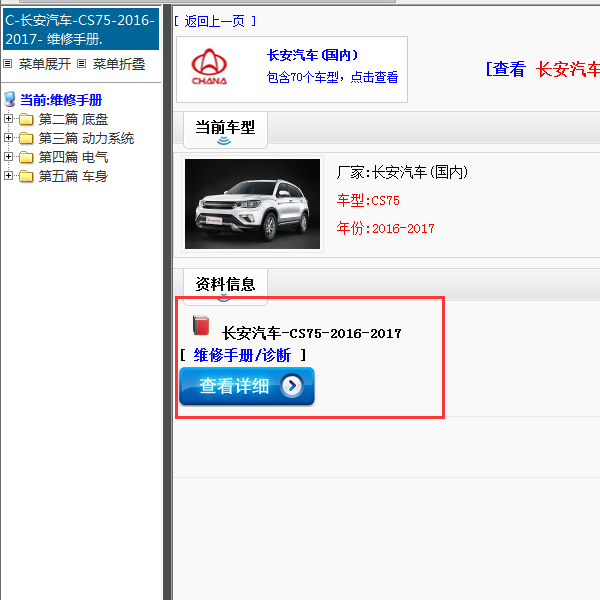Viewport: 600px width, 600px height.
Task: Click the sidebar header C-长安汽车-CS75-2016-2017- 维修手册
Action: pyautogui.click(x=81, y=29)
